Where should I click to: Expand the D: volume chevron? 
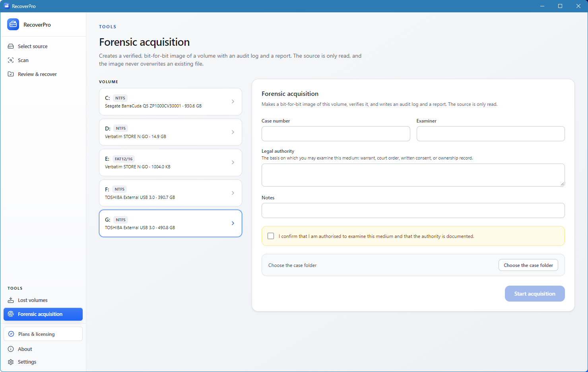[x=233, y=132]
